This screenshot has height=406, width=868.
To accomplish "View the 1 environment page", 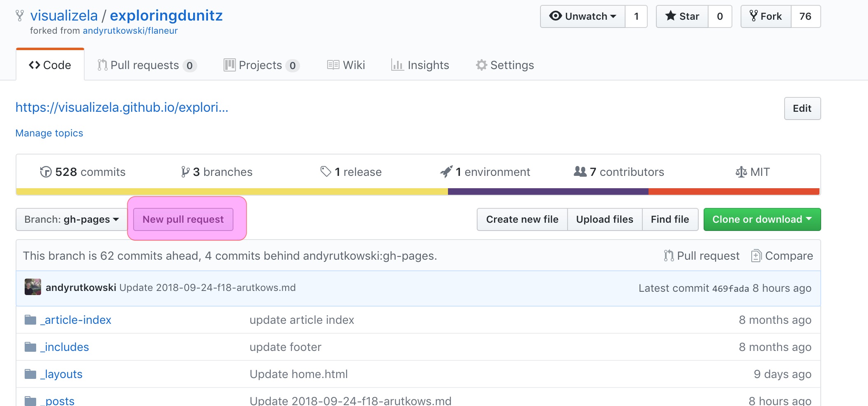I will tap(485, 172).
